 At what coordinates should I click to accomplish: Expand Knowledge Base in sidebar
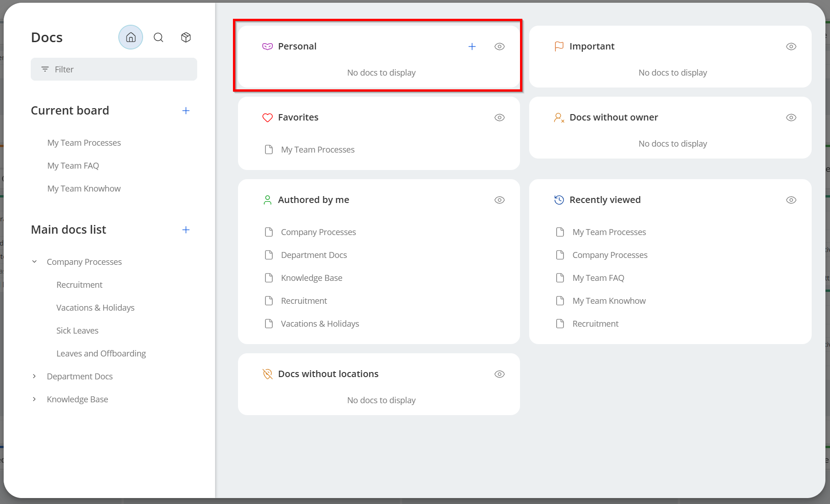tap(34, 399)
